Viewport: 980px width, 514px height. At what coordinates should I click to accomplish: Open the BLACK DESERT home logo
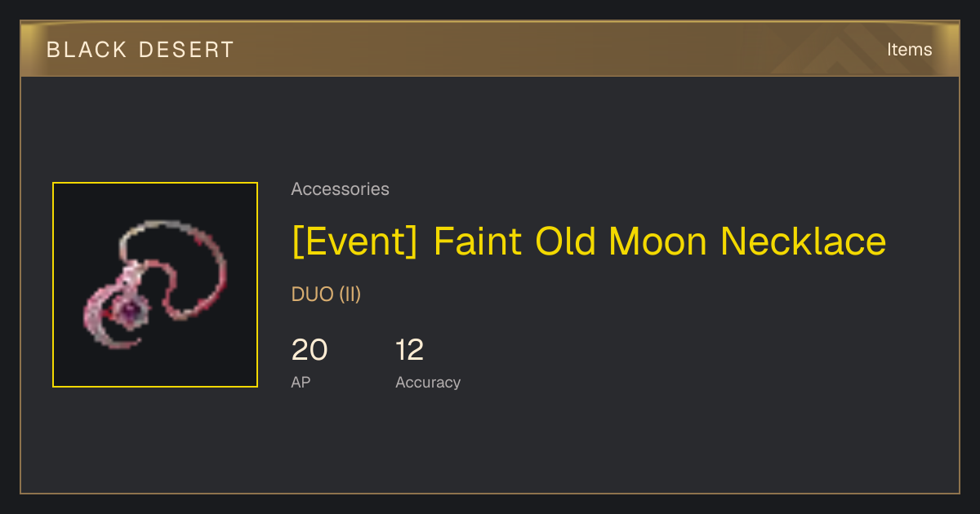click(140, 50)
